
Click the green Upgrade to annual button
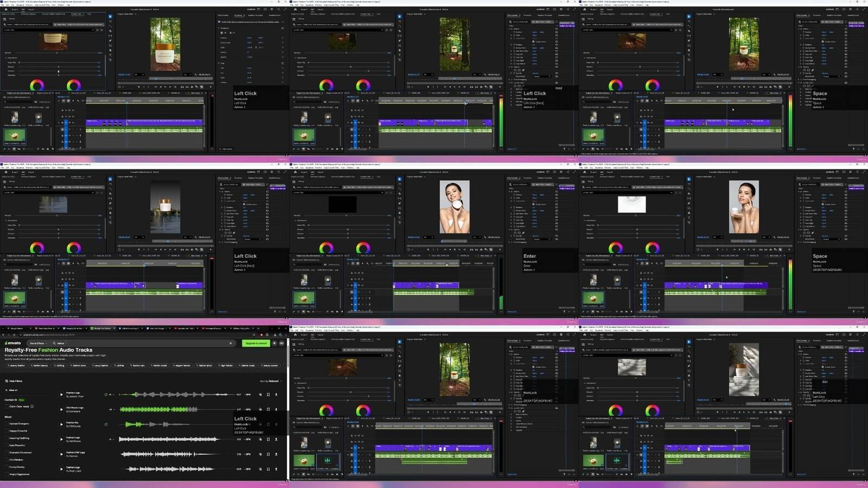pos(256,343)
